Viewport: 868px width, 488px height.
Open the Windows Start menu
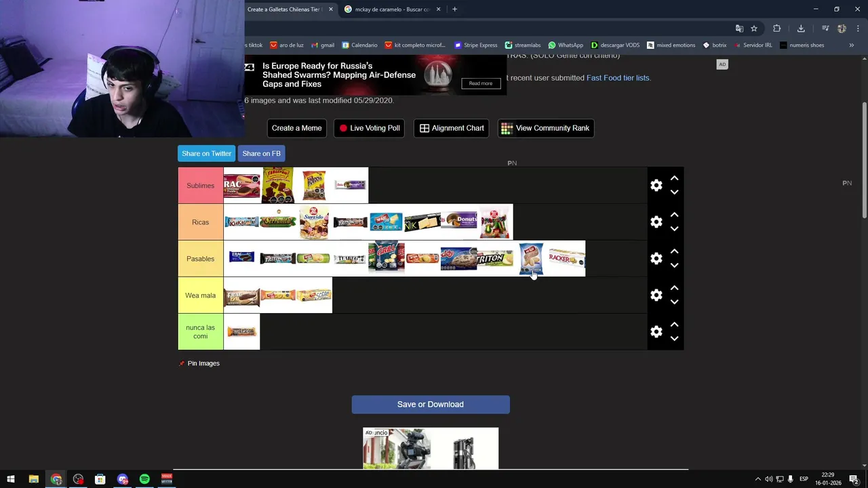point(11,479)
